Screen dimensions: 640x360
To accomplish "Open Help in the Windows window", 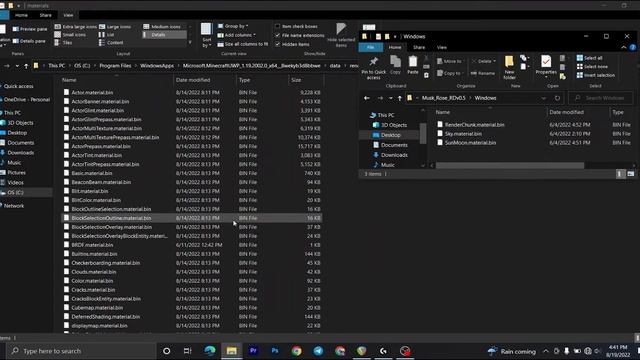I will 633,47.
